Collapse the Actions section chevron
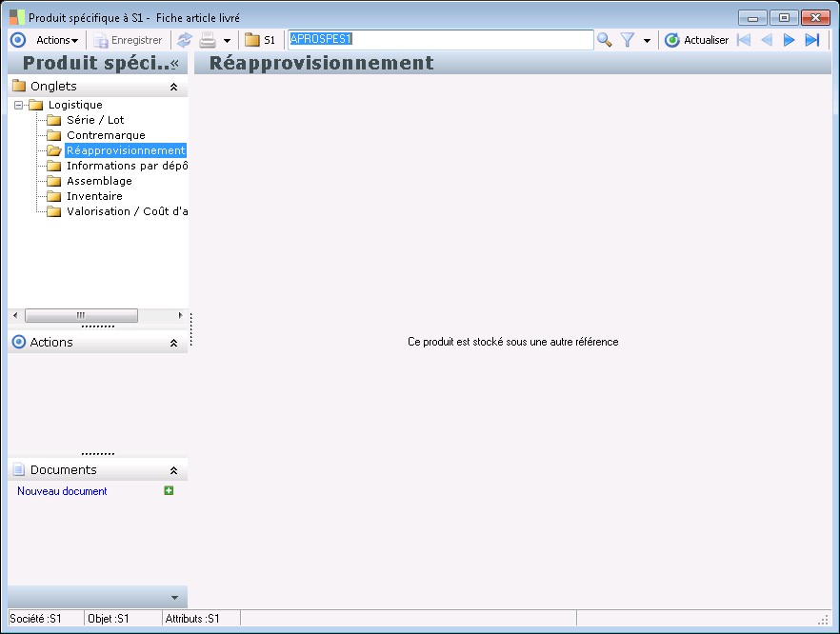The width and height of the screenshot is (840, 634). (x=173, y=343)
